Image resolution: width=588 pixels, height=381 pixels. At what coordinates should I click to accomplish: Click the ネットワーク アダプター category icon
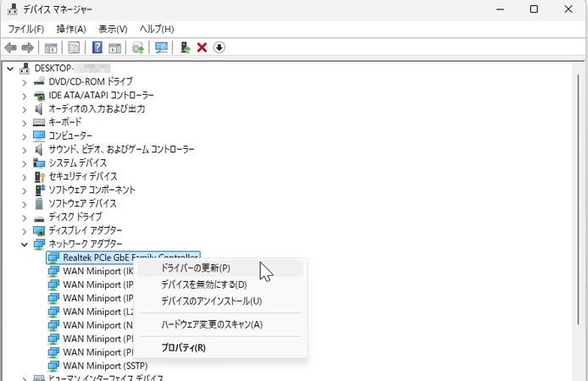[39, 244]
